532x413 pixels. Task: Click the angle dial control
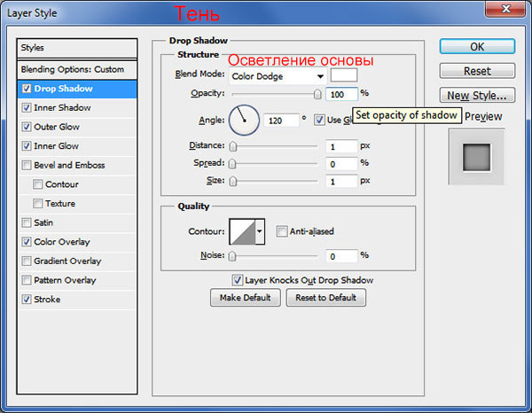[x=244, y=119]
